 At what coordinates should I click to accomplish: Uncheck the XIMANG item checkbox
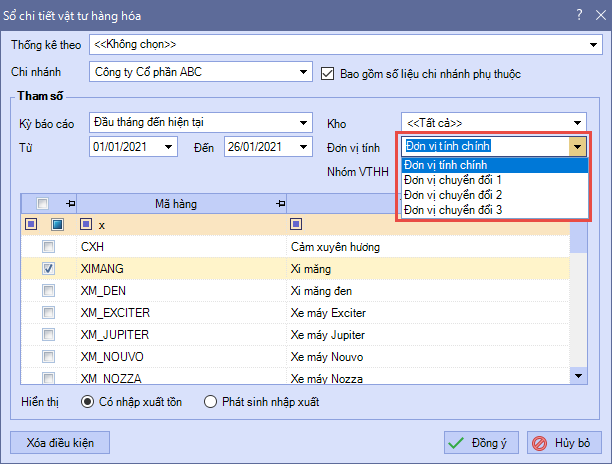pos(48,269)
